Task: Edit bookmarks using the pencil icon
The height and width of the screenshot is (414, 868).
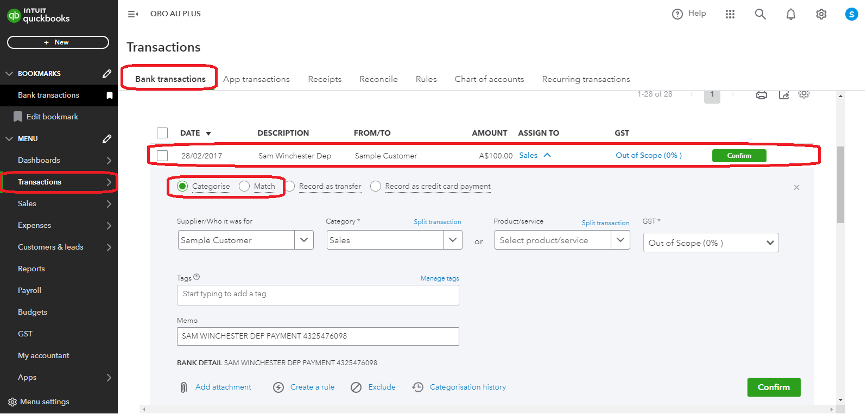Action: pos(107,74)
